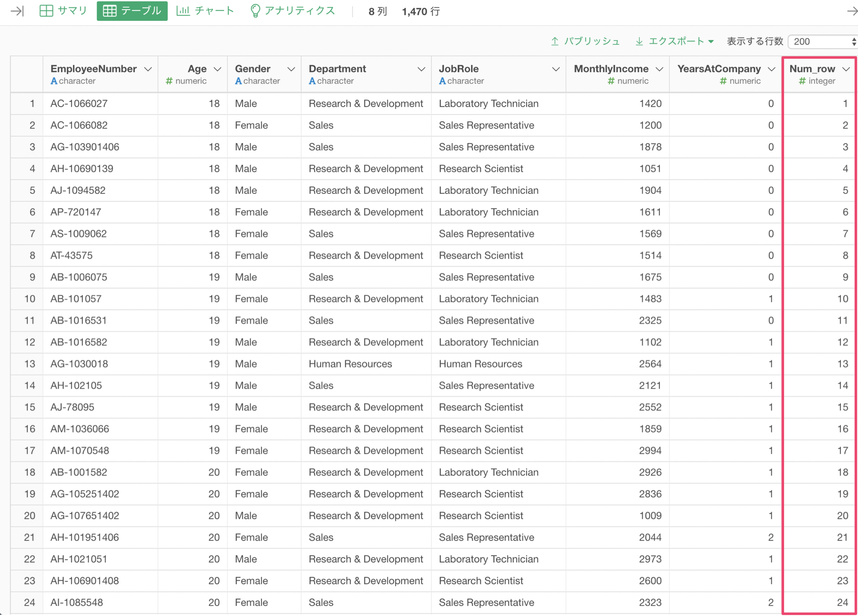Viewport: 858px width, 616px height.
Task: Click the numeric type icon under YearsAtCompany
Action: coord(723,81)
